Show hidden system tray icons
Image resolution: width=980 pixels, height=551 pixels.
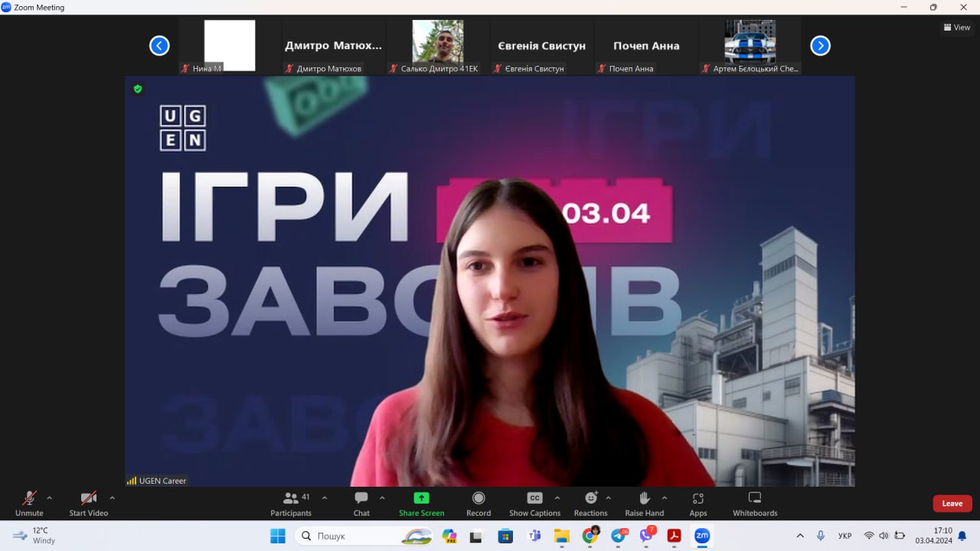click(x=800, y=536)
